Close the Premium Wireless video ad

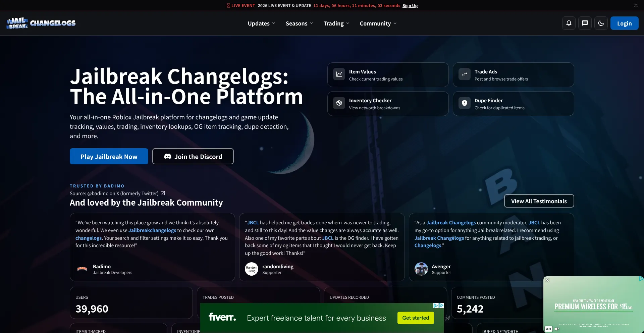point(547,280)
